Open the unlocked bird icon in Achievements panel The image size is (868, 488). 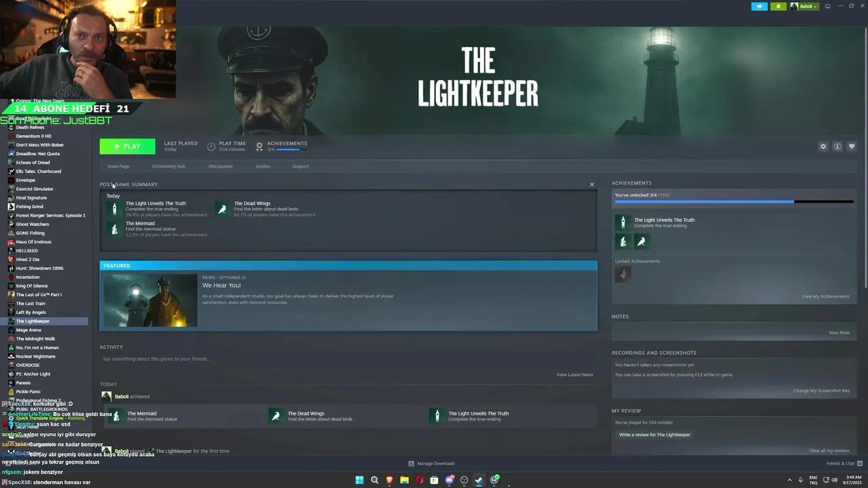click(x=642, y=241)
